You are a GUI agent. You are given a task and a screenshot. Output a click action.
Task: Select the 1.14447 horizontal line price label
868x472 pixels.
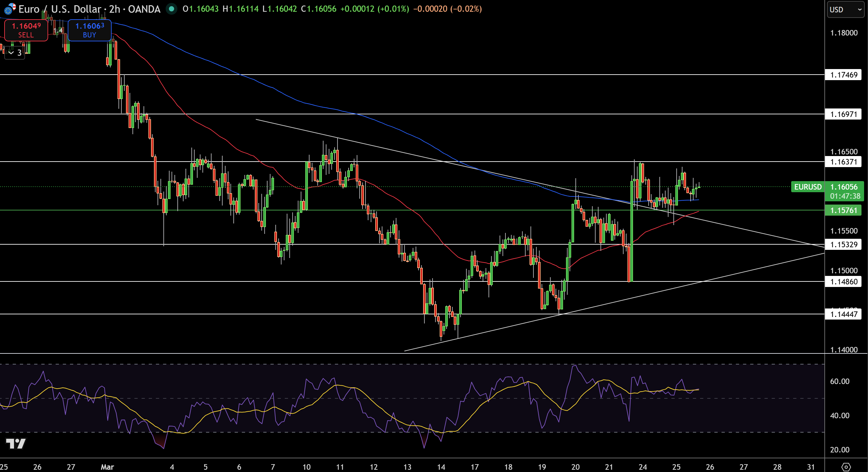tap(843, 314)
